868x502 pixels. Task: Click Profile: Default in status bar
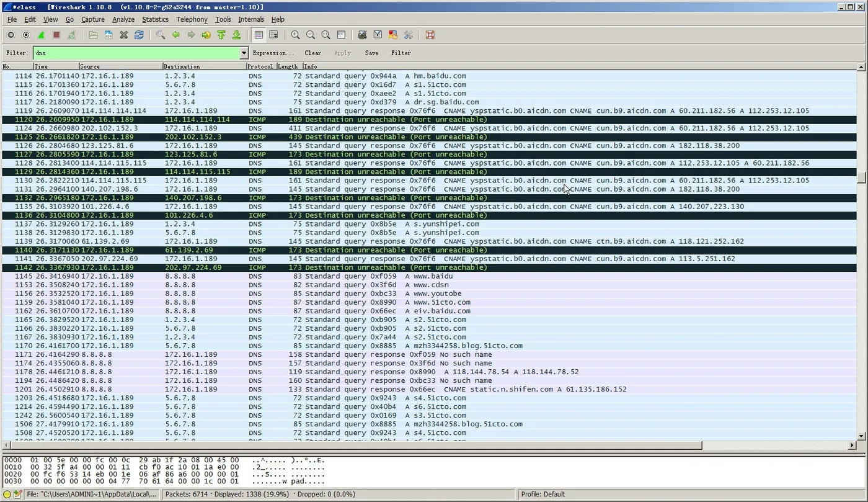pos(543,495)
